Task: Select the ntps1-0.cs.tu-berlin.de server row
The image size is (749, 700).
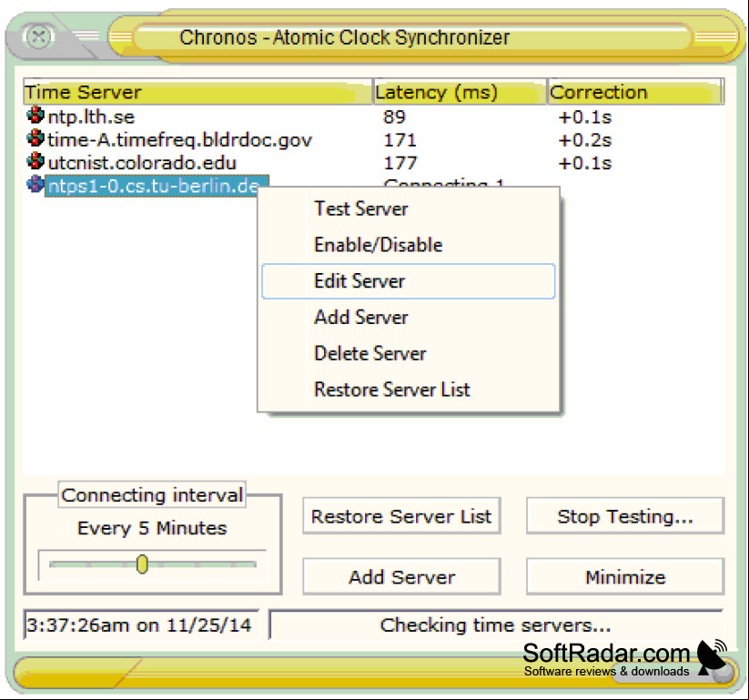Action: (x=157, y=186)
